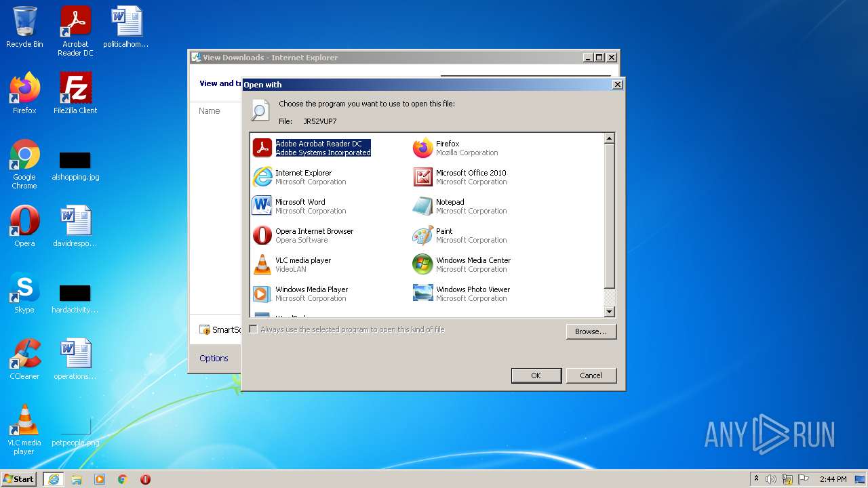Confirm with the OK button
Image resolution: width=868 pixels, height=488 pixels.
(x=536, y=375)
